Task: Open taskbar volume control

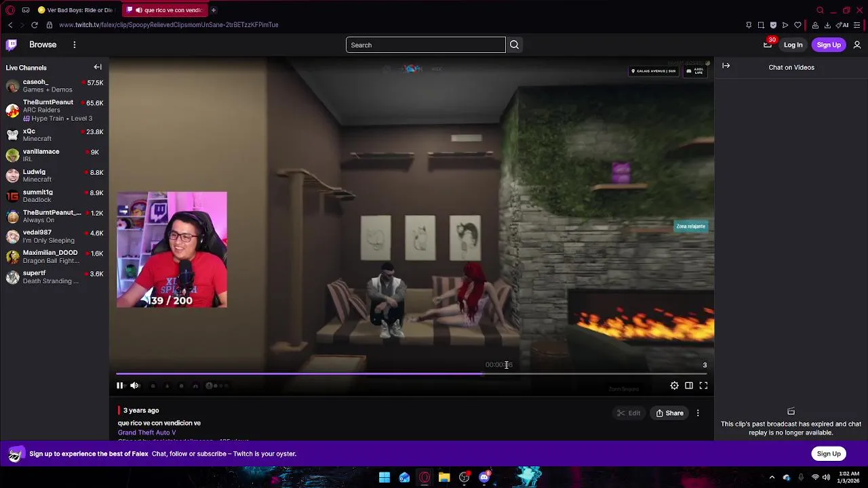Action: (827, 477)
